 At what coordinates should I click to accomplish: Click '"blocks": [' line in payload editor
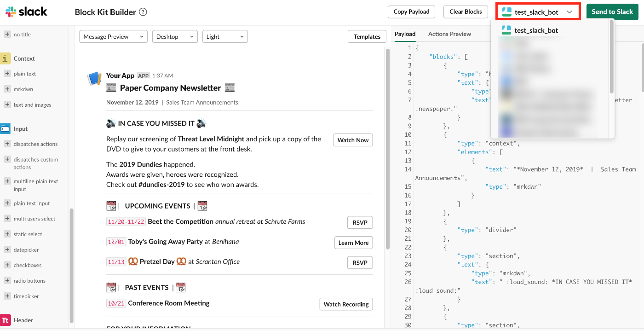(448, 57)
